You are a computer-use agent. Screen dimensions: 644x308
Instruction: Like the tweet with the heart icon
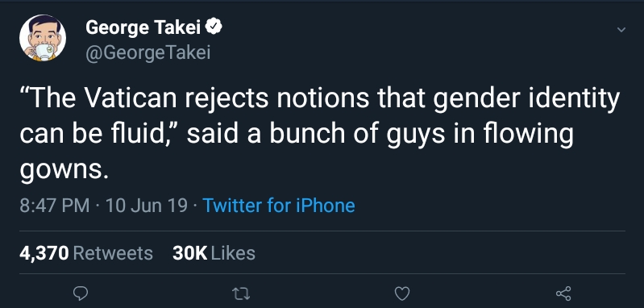(x=402, y=293)
